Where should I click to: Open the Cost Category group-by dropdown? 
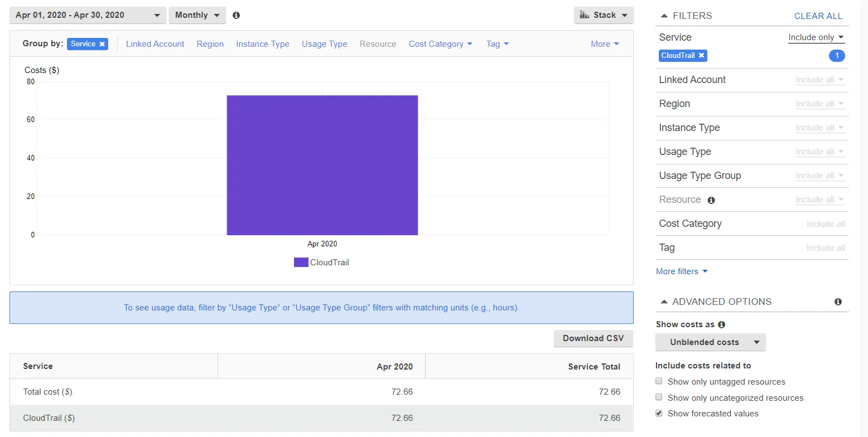pos(441,44)
